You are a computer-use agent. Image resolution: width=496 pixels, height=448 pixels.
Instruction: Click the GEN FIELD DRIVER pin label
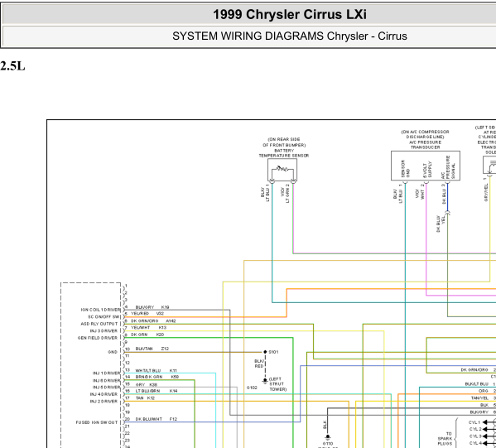(98, 338)
